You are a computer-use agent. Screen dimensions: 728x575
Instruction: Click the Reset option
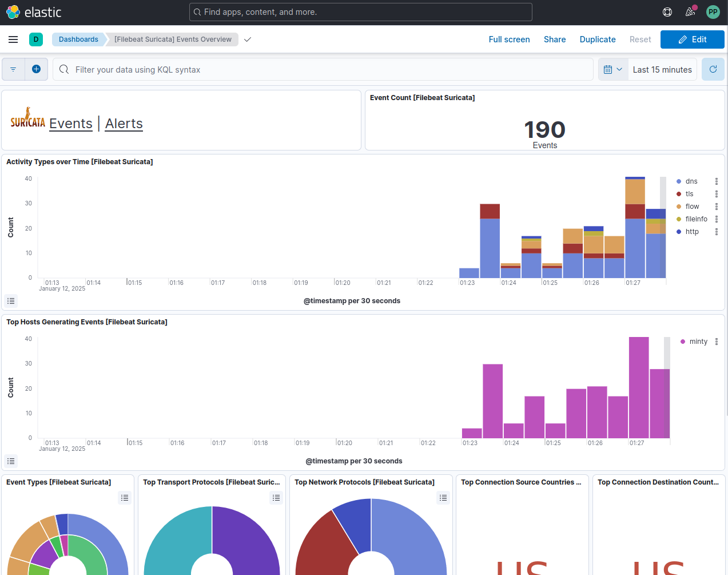click(x=641, y=39)
